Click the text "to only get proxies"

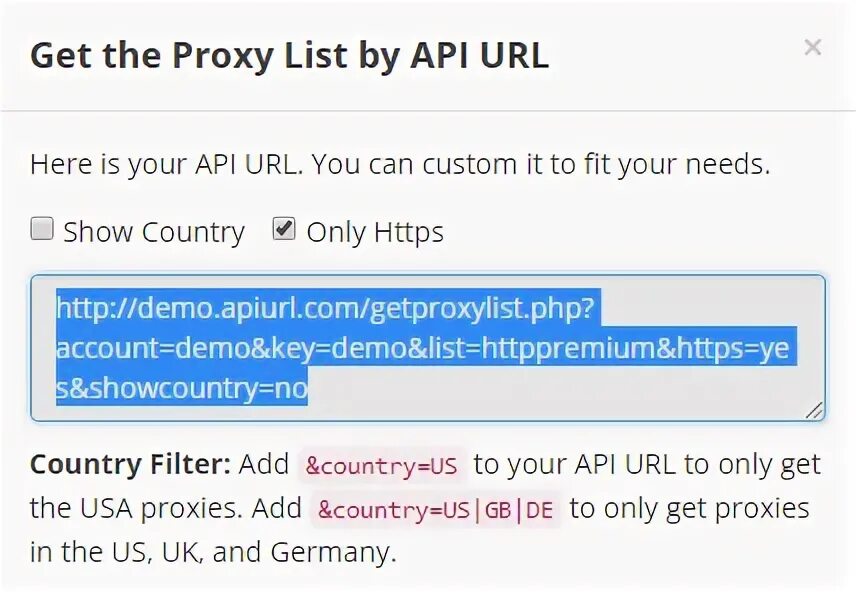point(689,508)
